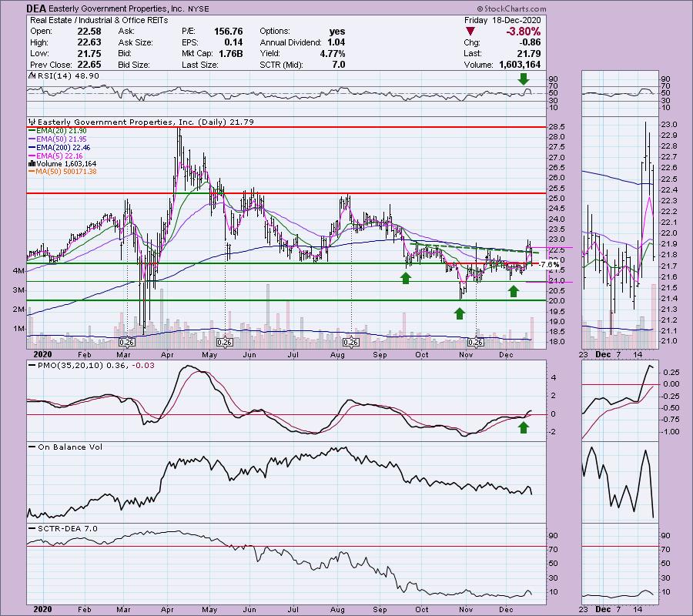Click the 'EMA(50) 21.95' legend entry

click(x=62, y=139)
